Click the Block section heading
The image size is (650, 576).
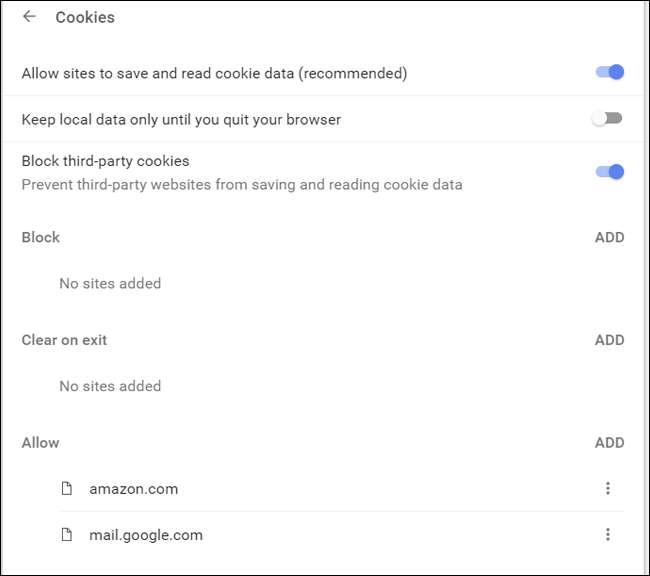pyautogui.click(x=41, y=237)
